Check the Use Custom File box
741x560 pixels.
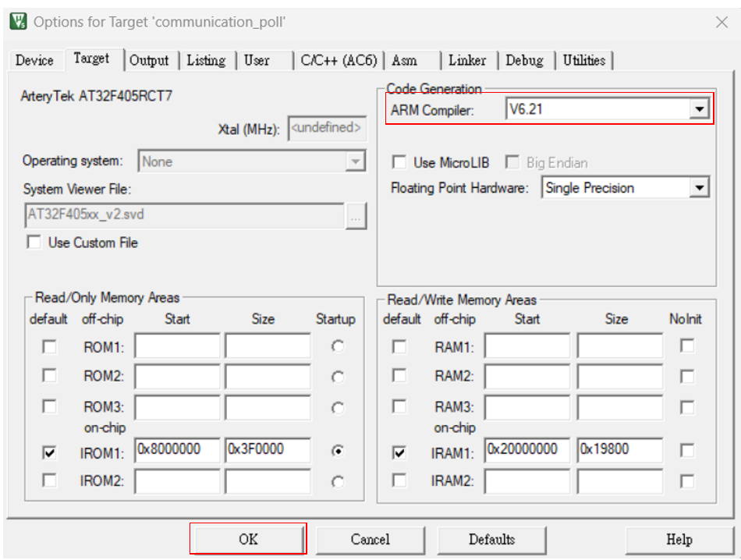pos(34,243)
